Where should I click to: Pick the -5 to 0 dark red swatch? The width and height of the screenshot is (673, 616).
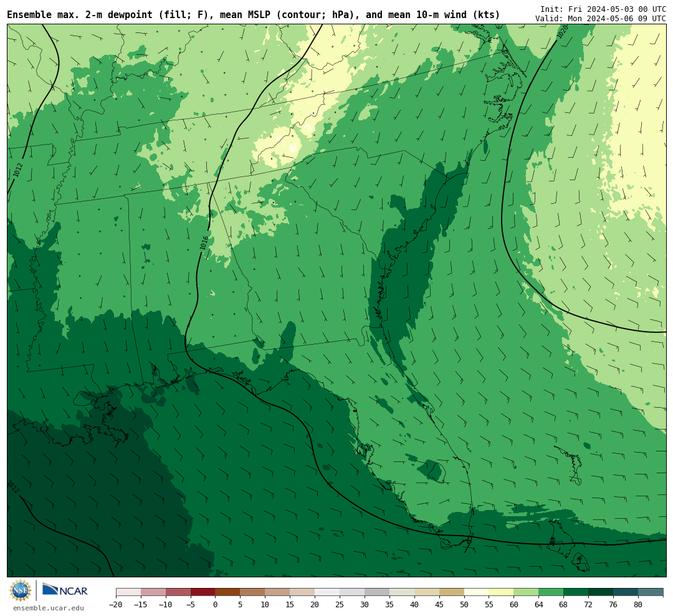(203, 592)
